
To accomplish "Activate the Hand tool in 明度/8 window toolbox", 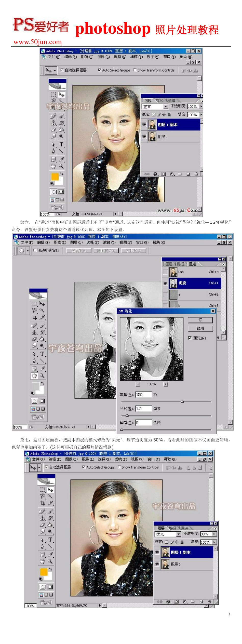I will (x=34, y=375).
